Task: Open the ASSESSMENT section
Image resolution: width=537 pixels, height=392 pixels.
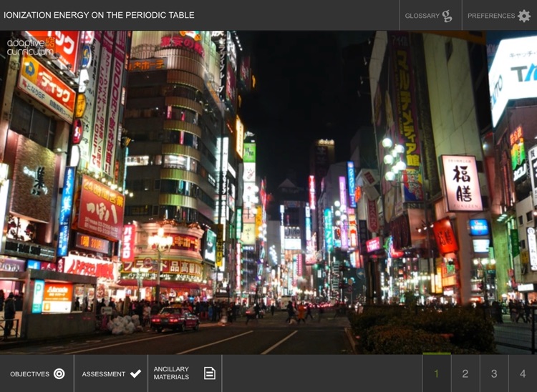Action: [x=111, y=373]
